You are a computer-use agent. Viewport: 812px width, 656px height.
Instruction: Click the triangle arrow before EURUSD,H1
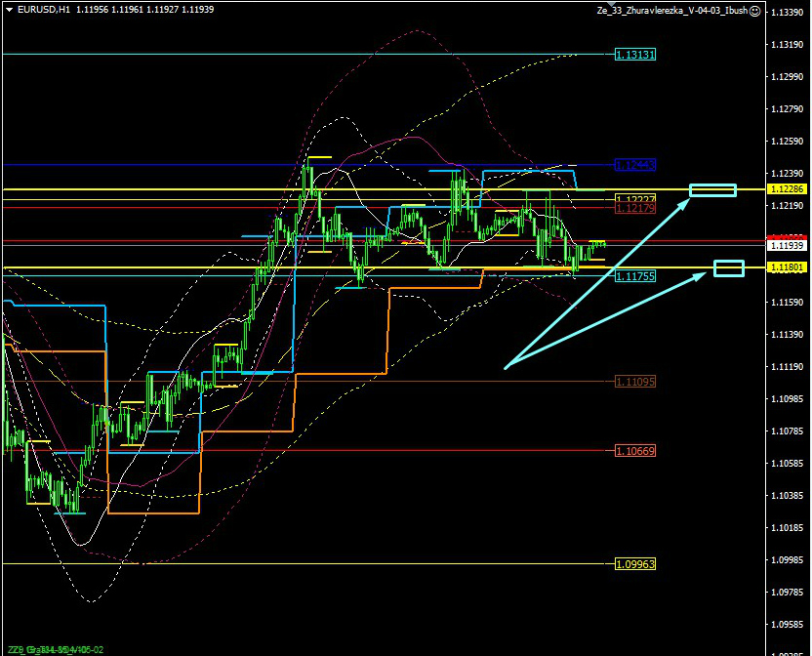[x=9, y=10]
